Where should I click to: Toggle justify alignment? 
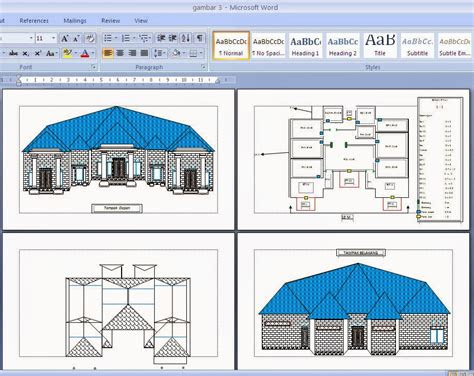[x=144, y=53]
